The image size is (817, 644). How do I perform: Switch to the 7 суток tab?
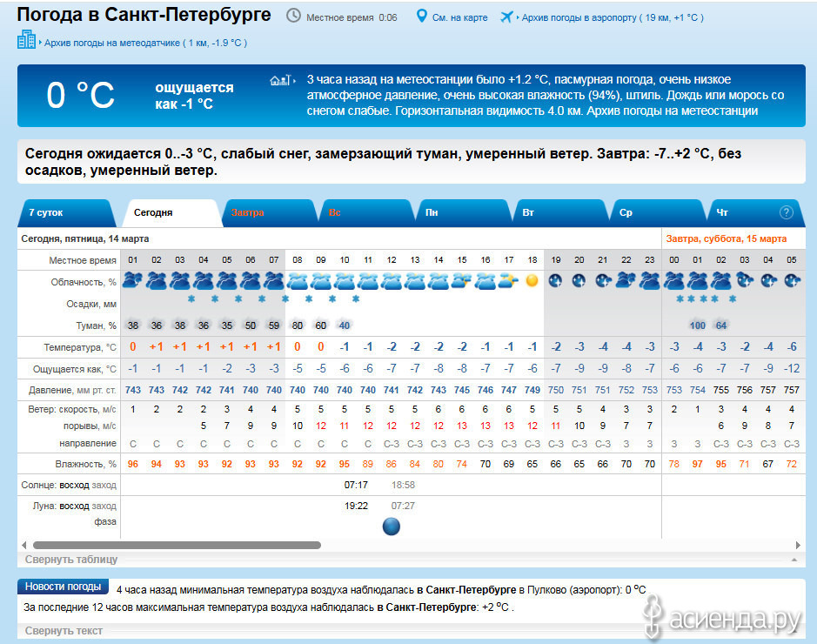click(46, 212)
